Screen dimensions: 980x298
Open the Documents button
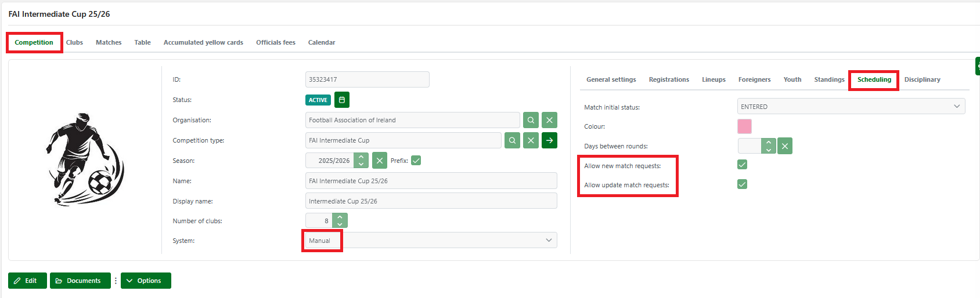click(x=80, y=281)
